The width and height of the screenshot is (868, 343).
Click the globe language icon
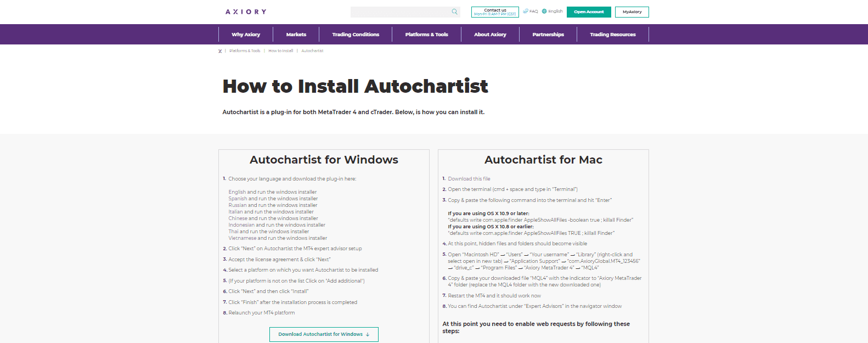pos(544,11)
